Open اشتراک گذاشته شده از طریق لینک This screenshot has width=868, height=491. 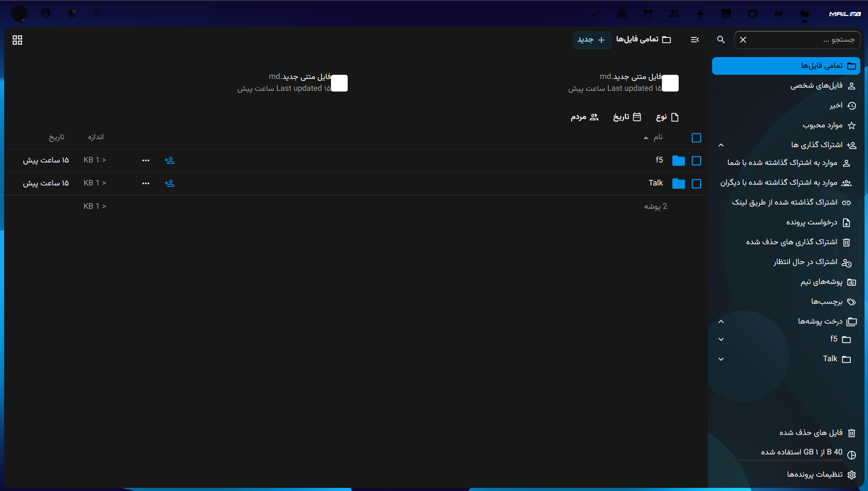[786, 203]
